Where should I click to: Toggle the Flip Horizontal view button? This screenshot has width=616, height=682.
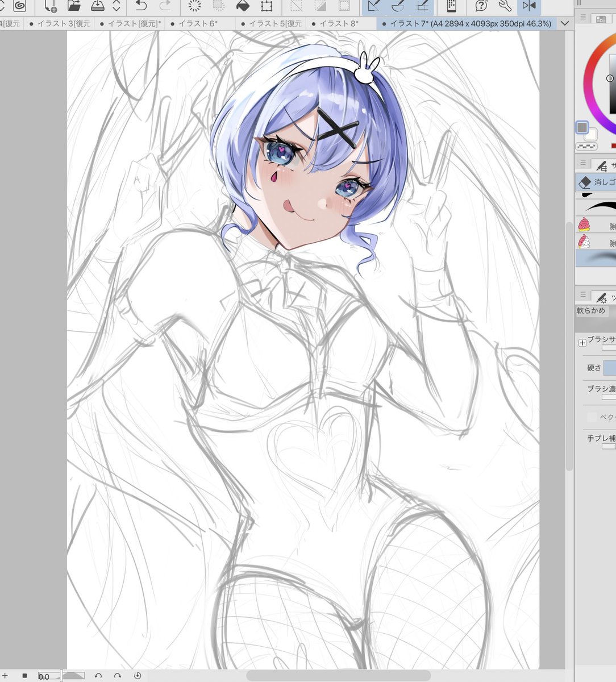(x=529, y=6)
